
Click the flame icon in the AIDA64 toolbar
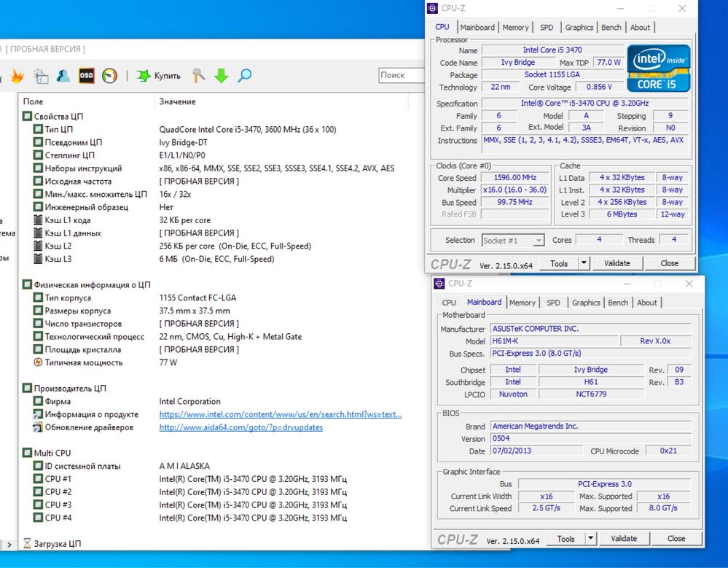click(17, 75)
